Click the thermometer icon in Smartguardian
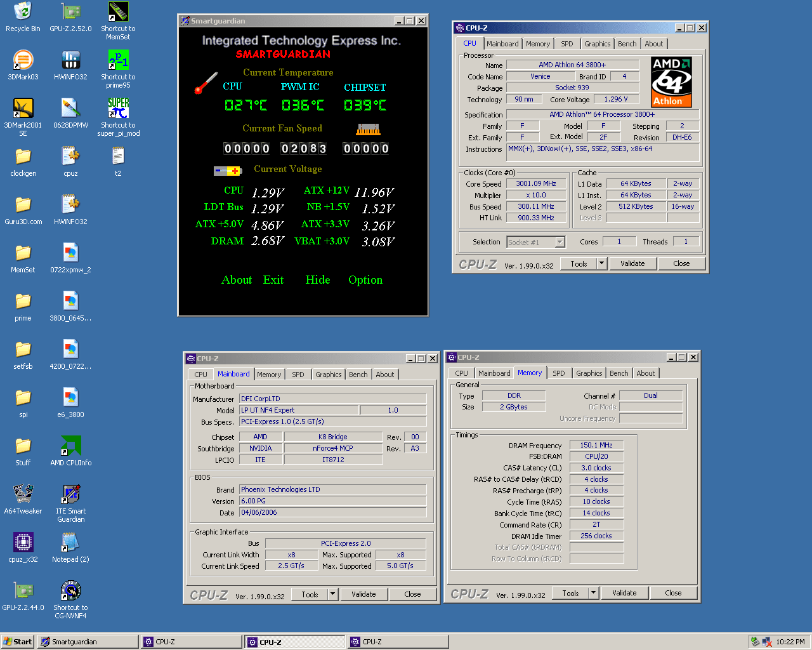 [x=206, y=83]
